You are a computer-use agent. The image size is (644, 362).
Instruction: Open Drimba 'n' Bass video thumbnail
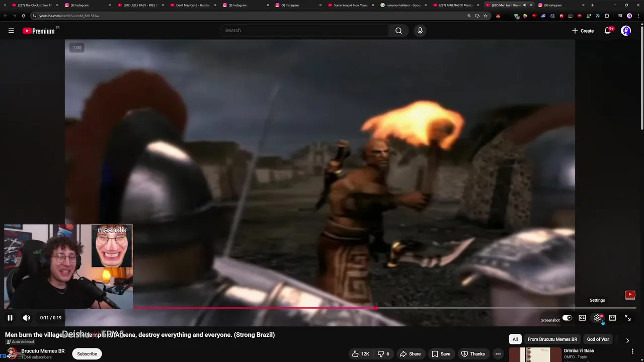535,355
